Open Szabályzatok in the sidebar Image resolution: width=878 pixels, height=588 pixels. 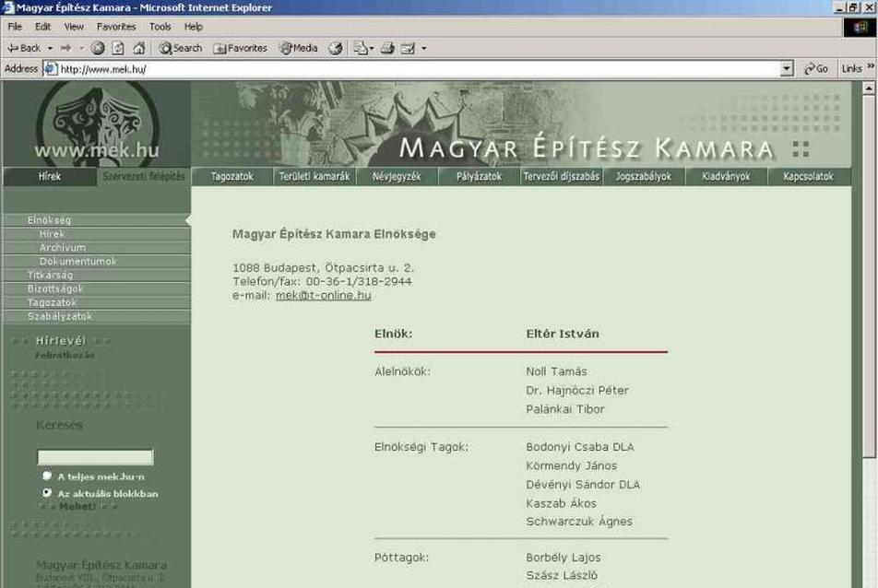pos(96,316)
